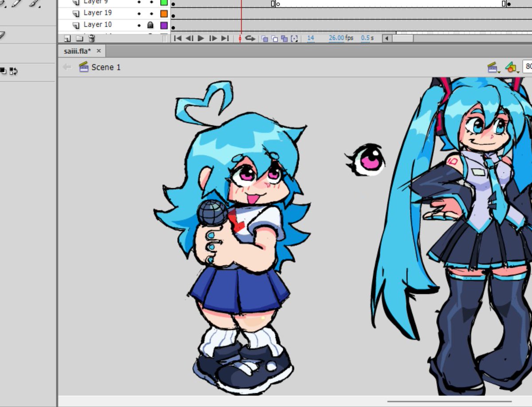Click the stage horizontal scrollbar at bottom
The width and height of the screenshot is (532, 407).
pos(449,402)
